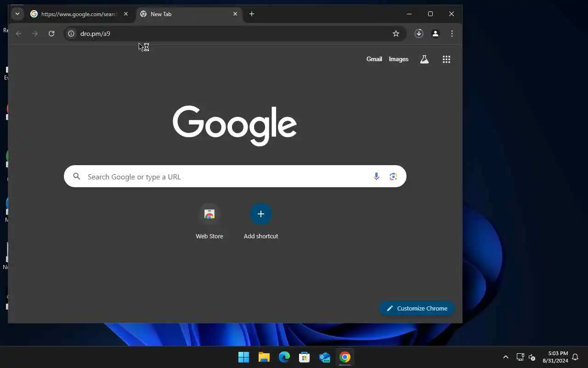Minimize the Chrome window
The height and width of the screenshot is (368, 588).
pos(409,14)
